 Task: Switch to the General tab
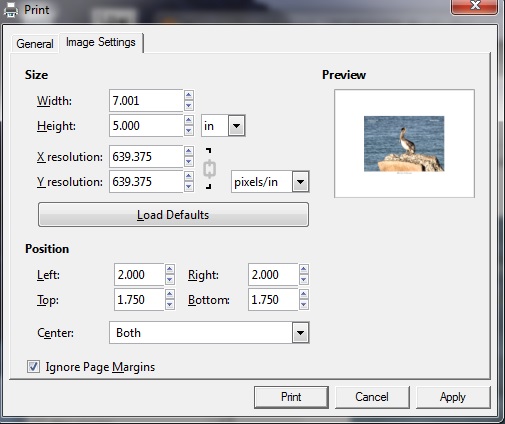click(35, 44)
